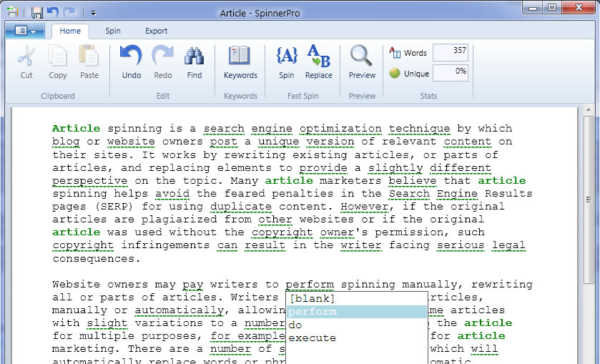Expand the quick access toolbar customize arrow
The height and width of the screenshot is (364, 600).
94,13
